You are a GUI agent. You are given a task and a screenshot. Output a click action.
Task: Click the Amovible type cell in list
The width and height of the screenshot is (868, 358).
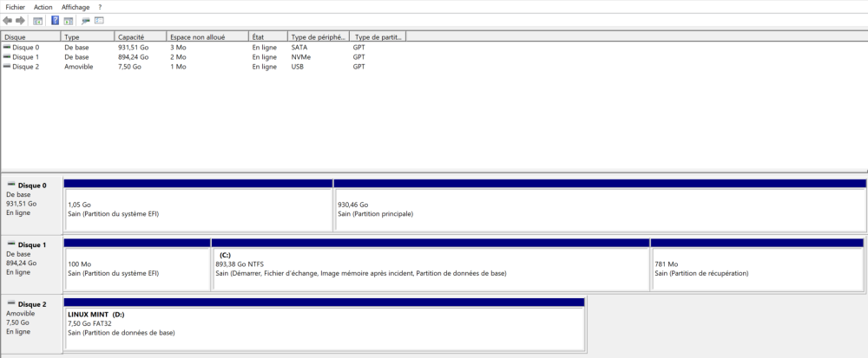pyautogui.click(x=79, y=67)
